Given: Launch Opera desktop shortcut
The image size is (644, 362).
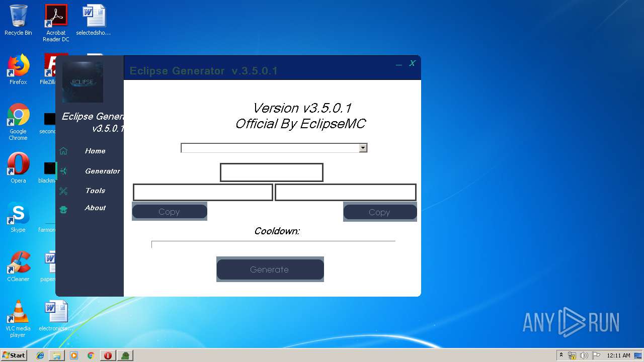Looking at the screenshot, I should [18, 168].
